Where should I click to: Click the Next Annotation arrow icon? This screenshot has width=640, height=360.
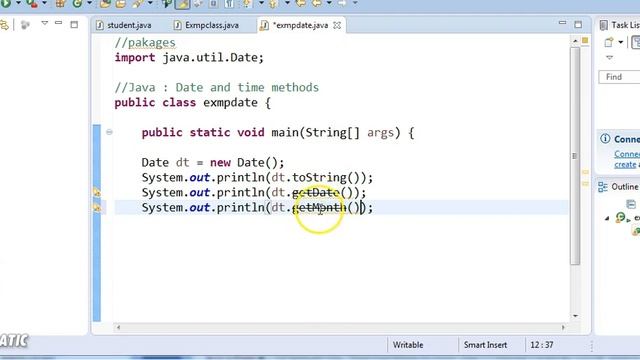[x=247, y=4]
